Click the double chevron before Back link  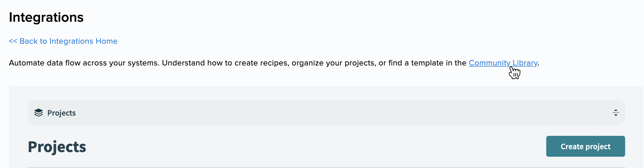[x=13, y=41]
